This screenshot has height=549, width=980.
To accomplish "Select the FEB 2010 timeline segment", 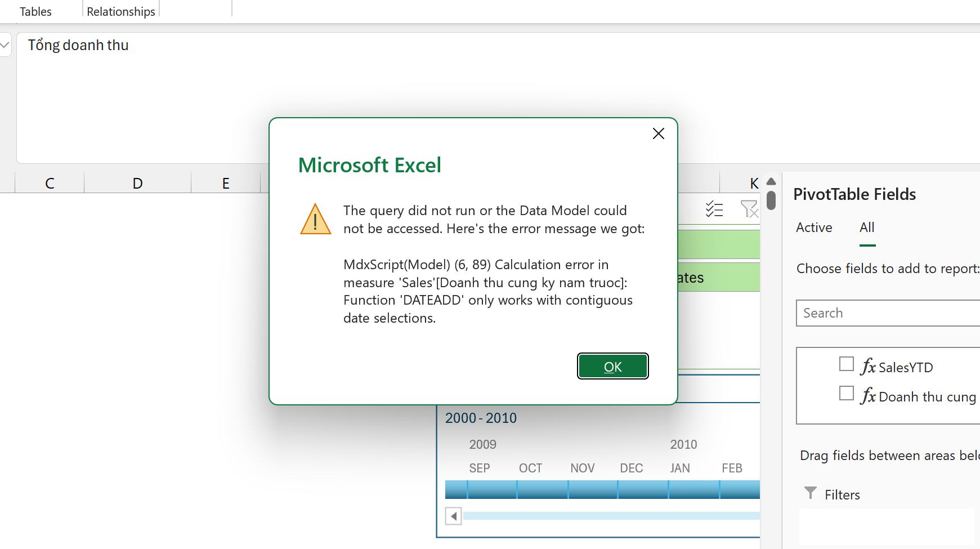I will [740, 489].
